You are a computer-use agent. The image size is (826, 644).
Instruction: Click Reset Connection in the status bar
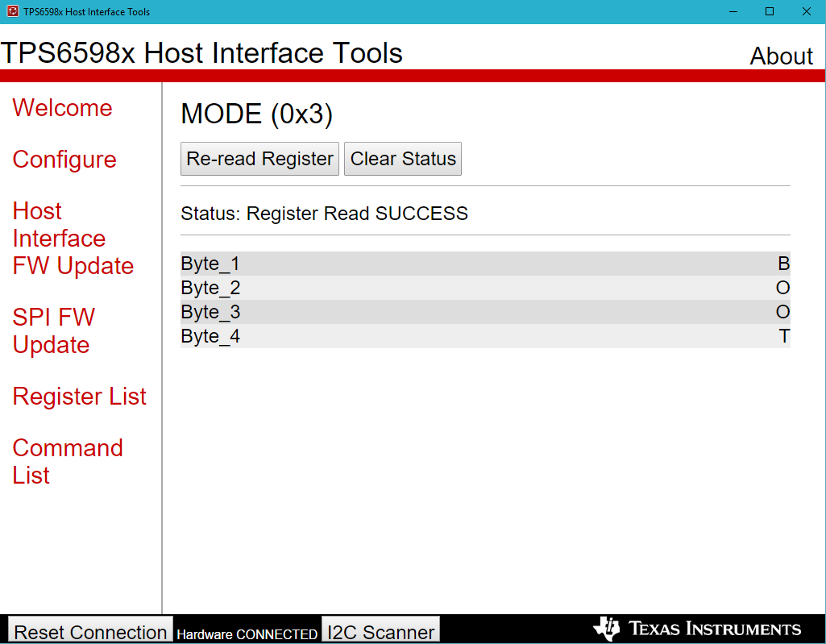(x=89, y=632)
